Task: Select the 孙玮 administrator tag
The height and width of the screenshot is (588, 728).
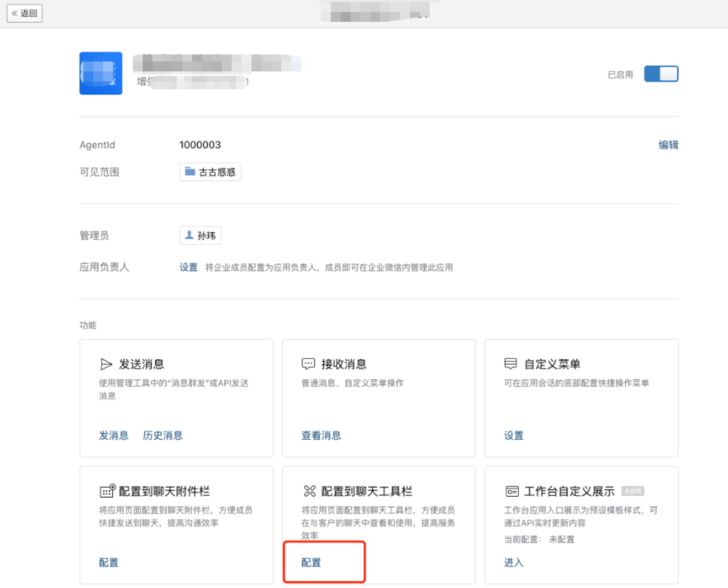Action: click(200, 236)
